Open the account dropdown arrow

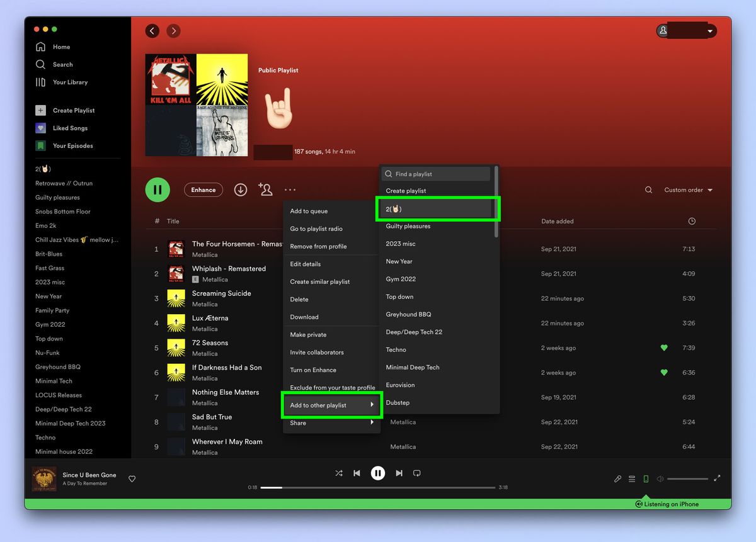(710, 31)
